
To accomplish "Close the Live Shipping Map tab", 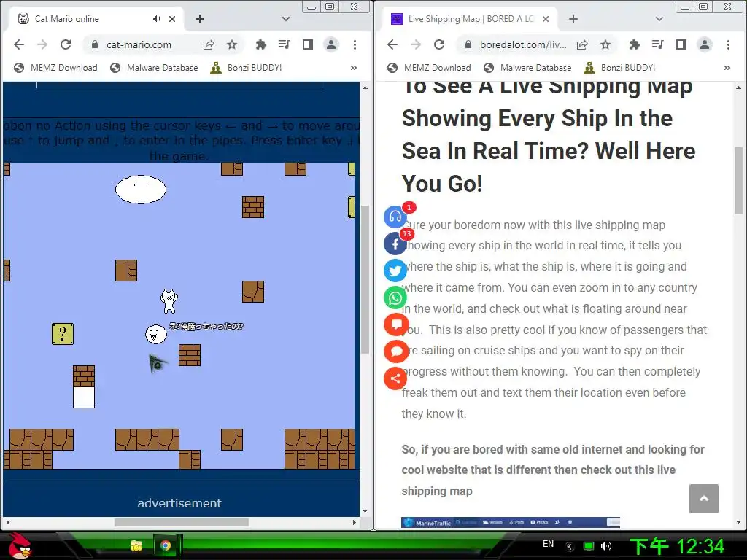I will tap(546, 19).
